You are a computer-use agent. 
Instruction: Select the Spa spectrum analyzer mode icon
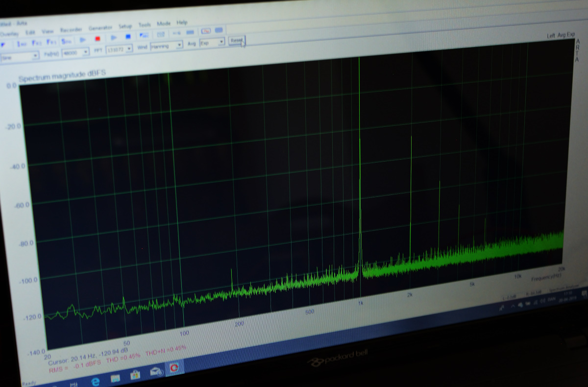point(67,41)
